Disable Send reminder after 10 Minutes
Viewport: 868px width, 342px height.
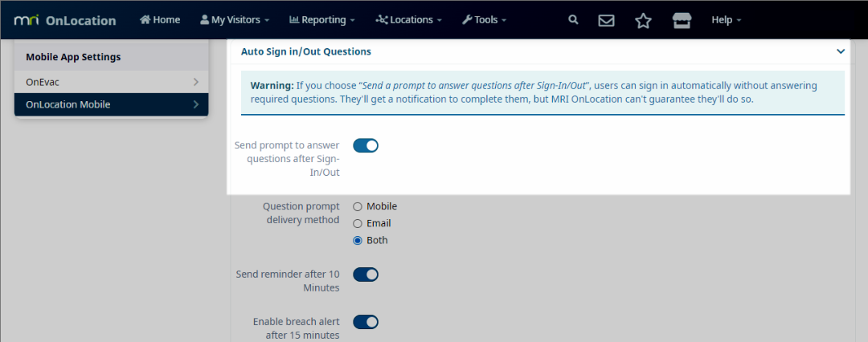[x=366, y=275]
